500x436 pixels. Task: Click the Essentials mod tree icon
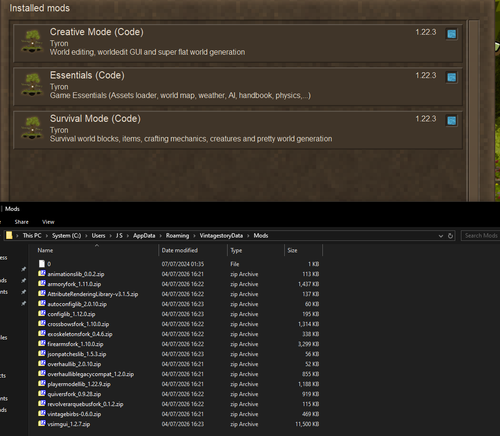[32, 85]
